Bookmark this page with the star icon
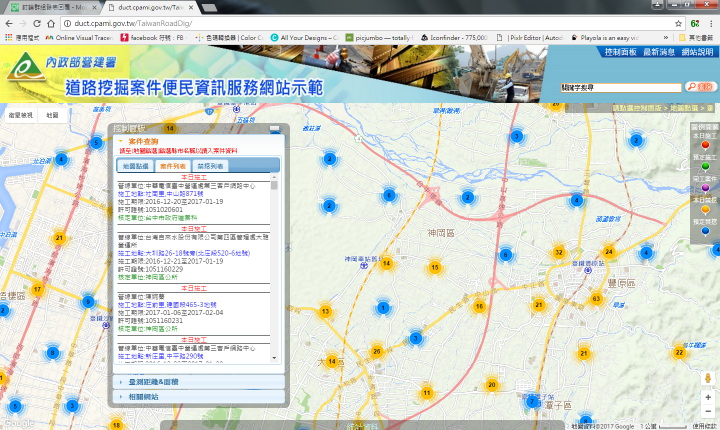720x430 pixels. pyautogui.click(x=678, y=23)
